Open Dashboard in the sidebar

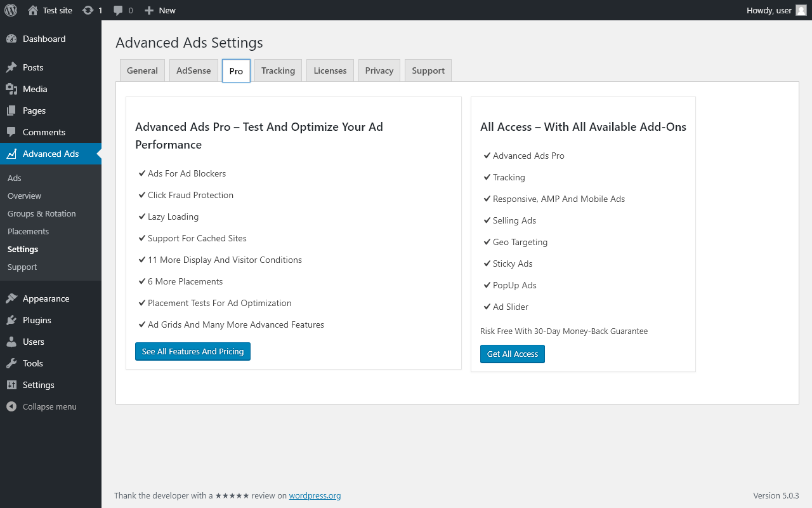[44, 39]
